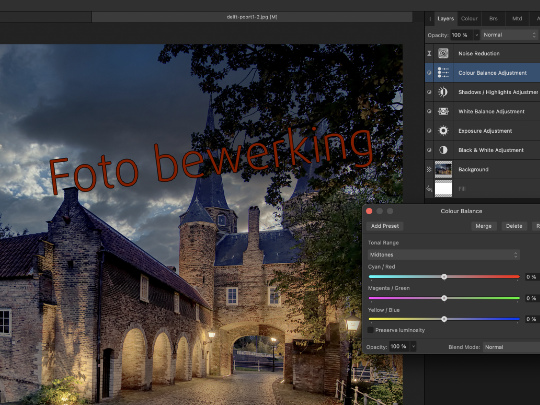Screen dimensions: 540x405
Task: Select the 'Noise Reduction' layer name
Action: point(479,53)
